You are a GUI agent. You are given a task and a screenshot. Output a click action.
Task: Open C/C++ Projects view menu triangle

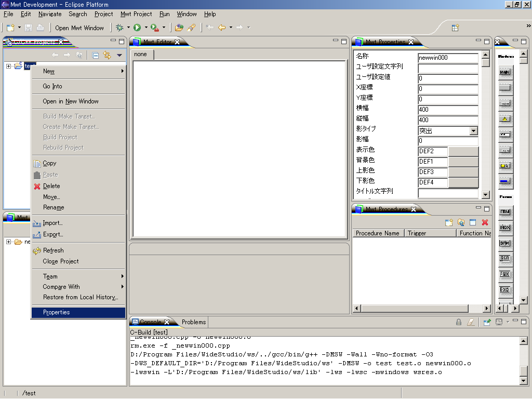119,55
